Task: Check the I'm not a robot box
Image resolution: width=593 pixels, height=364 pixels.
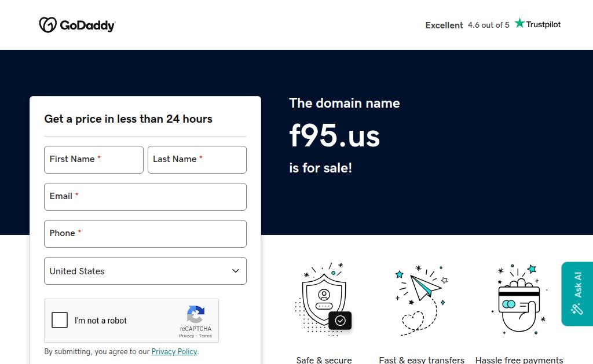Action: pos(60,320)
